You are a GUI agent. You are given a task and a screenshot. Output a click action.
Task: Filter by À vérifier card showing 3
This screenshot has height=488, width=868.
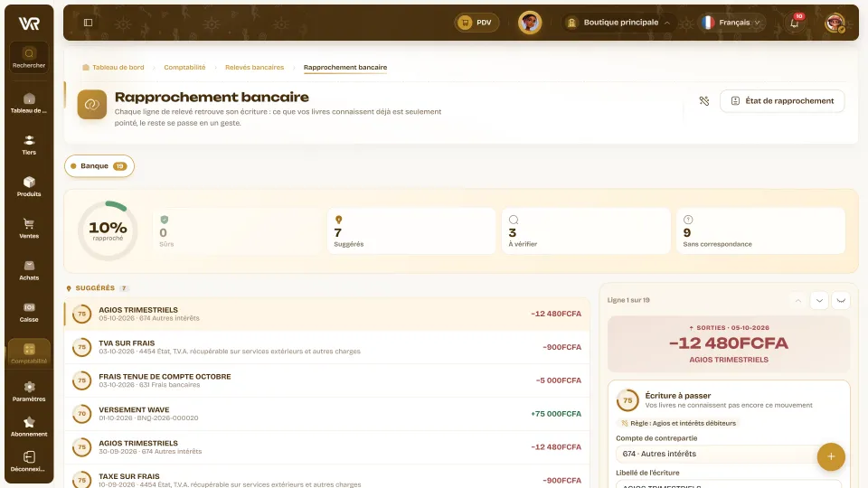(x=586, y=230)
